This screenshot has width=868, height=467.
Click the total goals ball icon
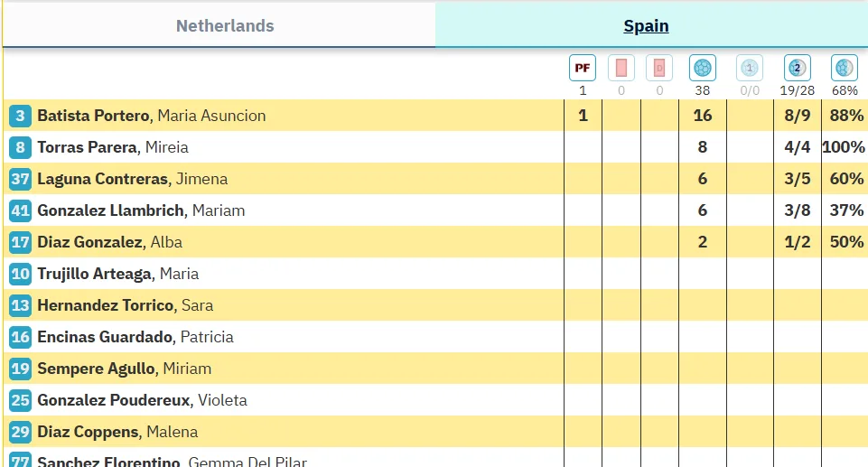tap(703, 68)
